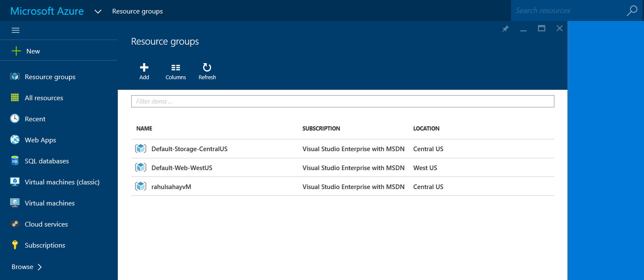644x280 pixels.
Task: Click the All resources grid icon
Action: pos(15,98)
